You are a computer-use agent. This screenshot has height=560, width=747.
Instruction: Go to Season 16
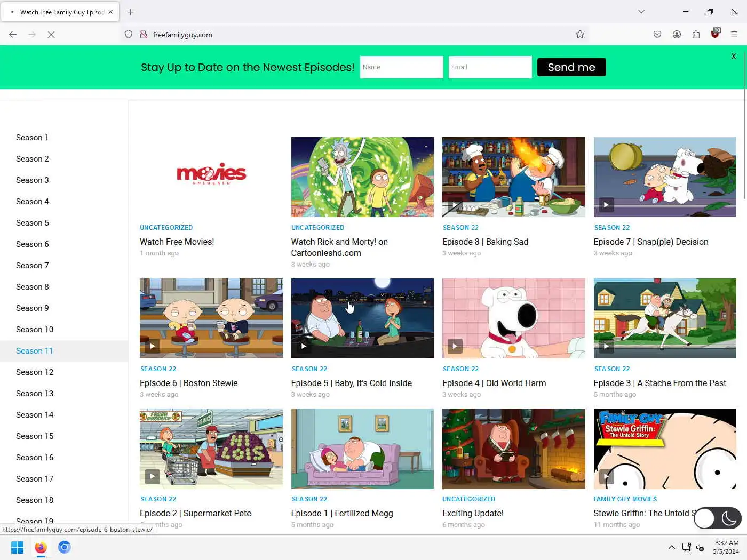click(x=35, y=458)
